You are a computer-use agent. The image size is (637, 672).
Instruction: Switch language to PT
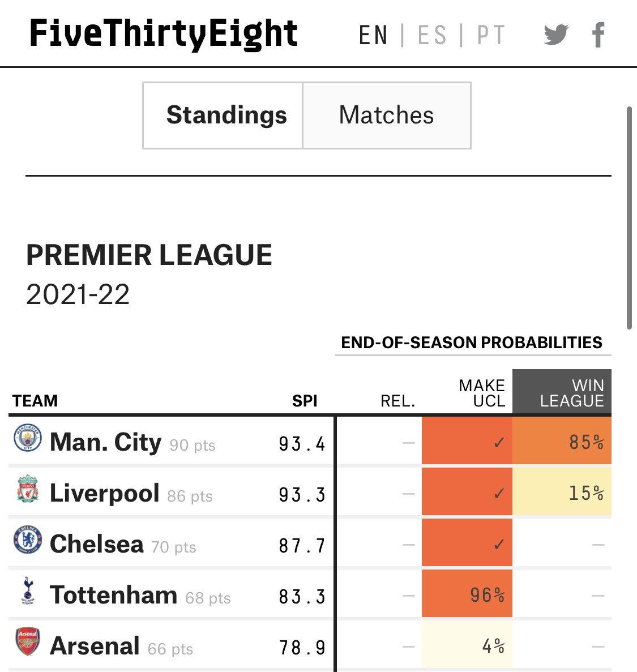click(x=490, y=35)
